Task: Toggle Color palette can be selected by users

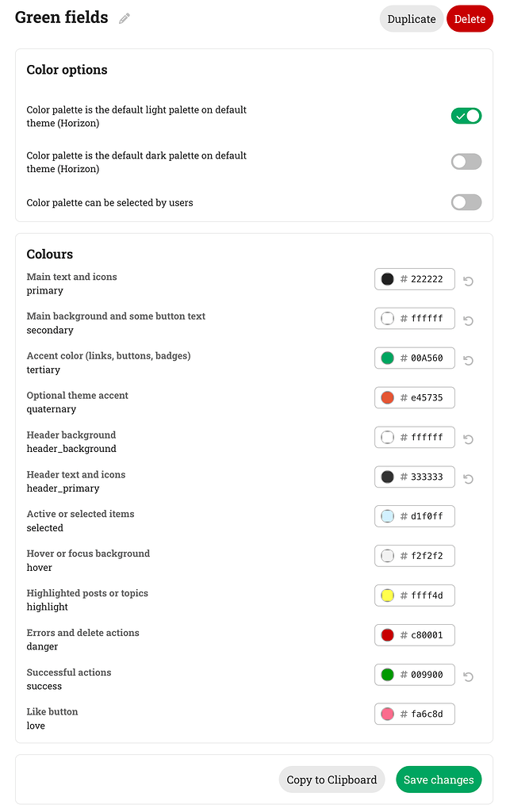Action: tap(466, 202)
